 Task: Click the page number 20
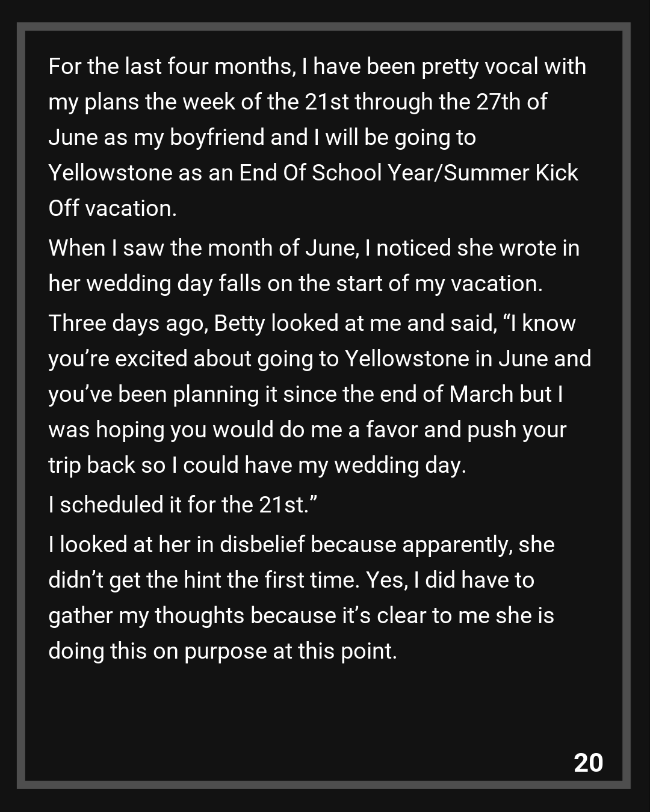(x=588, y=763)
